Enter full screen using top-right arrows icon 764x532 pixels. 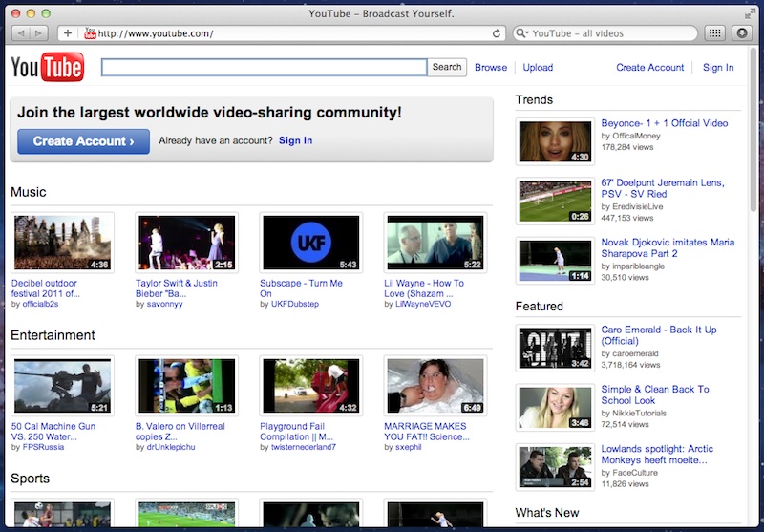pyautogui.click(x=748, y=13)
